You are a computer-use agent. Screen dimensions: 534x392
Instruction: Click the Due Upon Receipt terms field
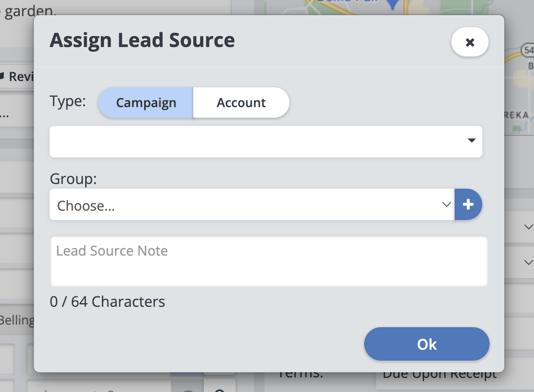pos(440,374)
